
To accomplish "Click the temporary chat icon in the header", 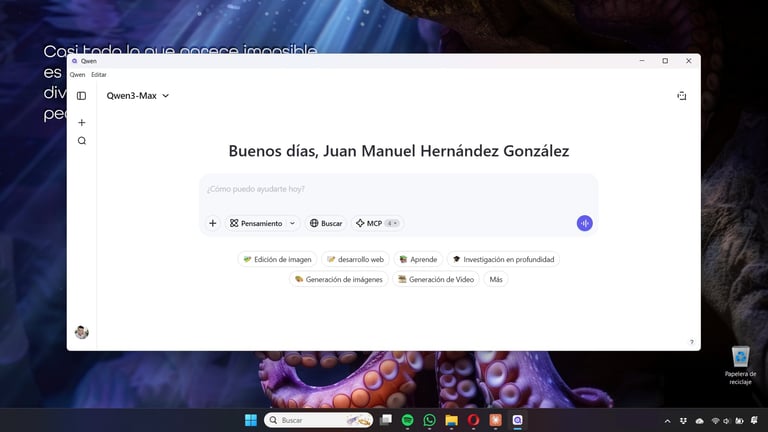I will [x=682, y=96].
